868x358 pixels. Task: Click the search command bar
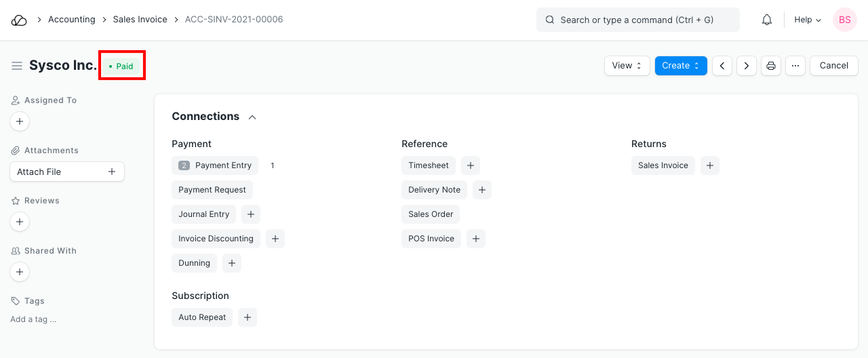(637, 20)
